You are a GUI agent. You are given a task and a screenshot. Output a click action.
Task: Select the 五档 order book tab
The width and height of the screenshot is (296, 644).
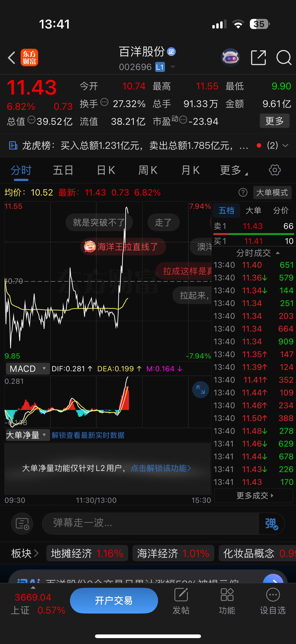(226, 210)
